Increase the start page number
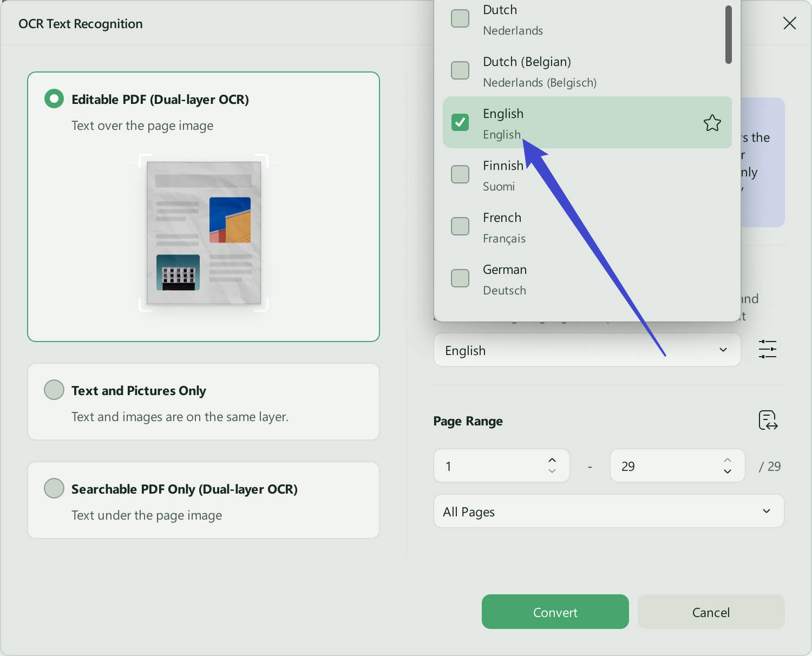This screenshot has width=812, height=656. tap(552, 460)
